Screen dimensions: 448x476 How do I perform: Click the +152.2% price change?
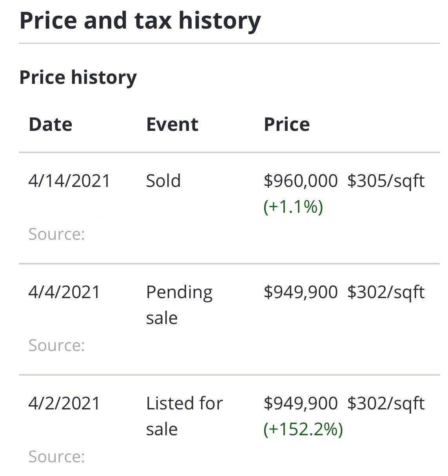pyautogui.click(x=303, y=429)
